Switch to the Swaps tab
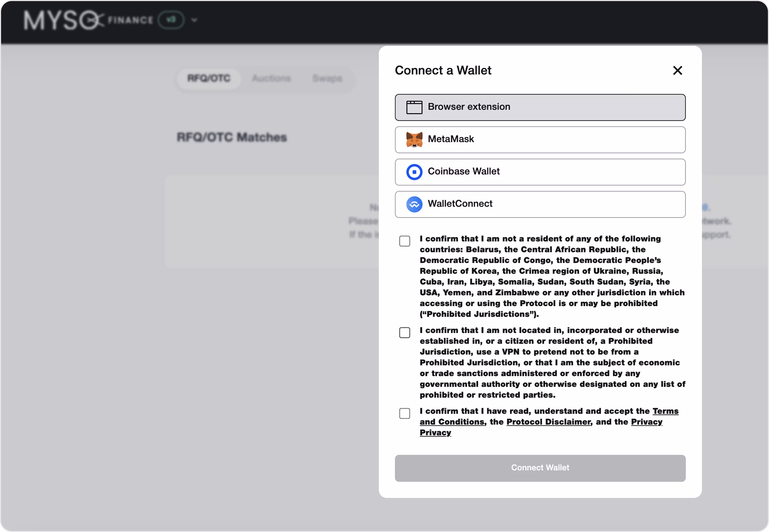 click(x=327, y=79)
